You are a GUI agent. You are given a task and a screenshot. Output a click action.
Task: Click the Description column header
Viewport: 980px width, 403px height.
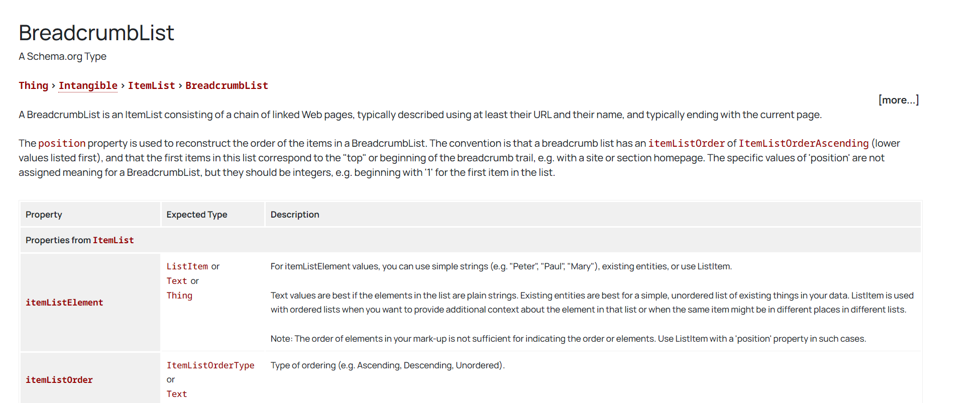pos(294,215)
